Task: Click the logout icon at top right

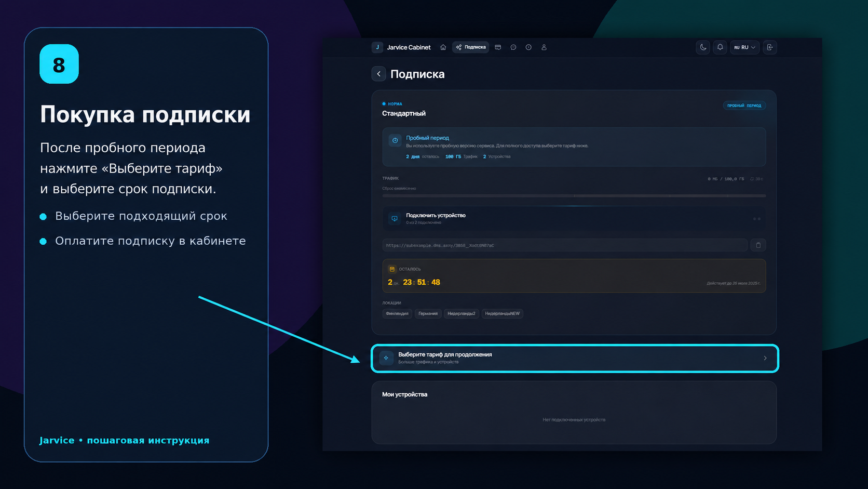Action: pyautogui.click(x=770, y=47)
